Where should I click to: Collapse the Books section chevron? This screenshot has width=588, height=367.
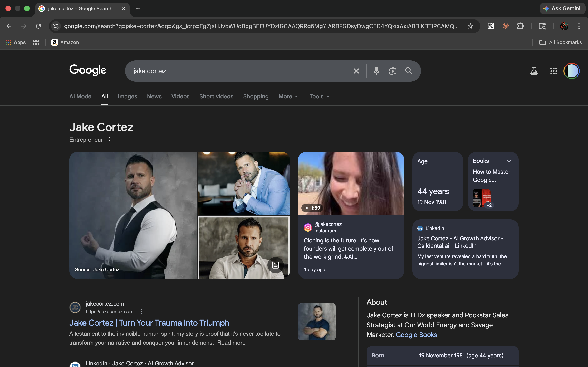(x=509, y=161)
